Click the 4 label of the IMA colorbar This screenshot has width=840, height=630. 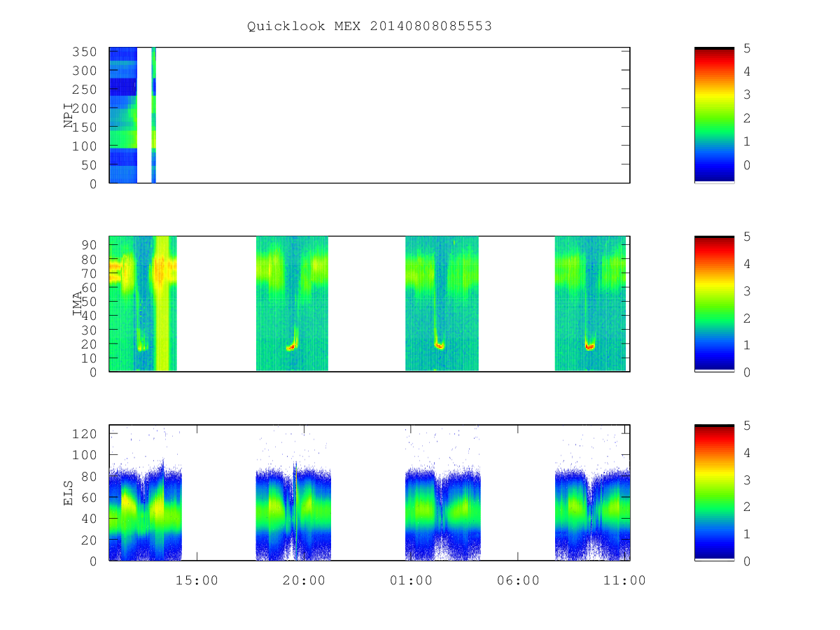pos(746,264)
